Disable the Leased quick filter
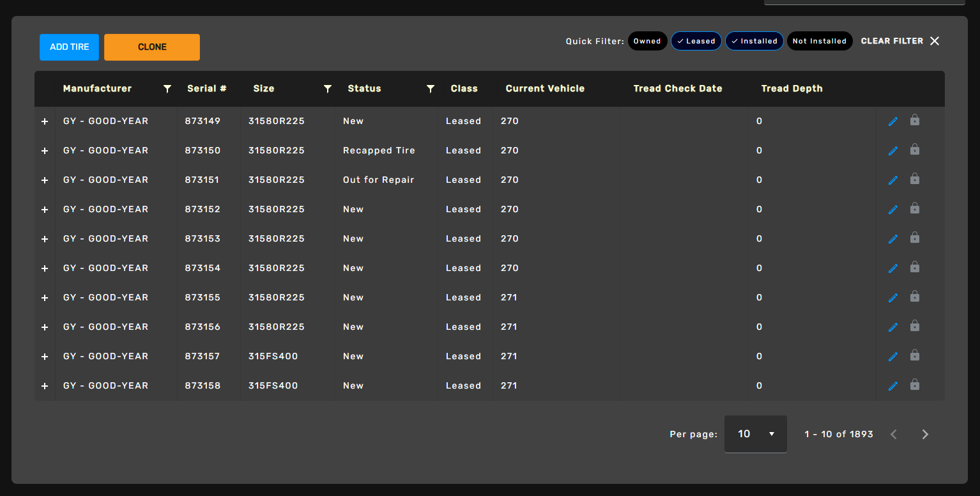Viewport: 980px width, 496px height. pyautogui.click(x=696, y=41)
